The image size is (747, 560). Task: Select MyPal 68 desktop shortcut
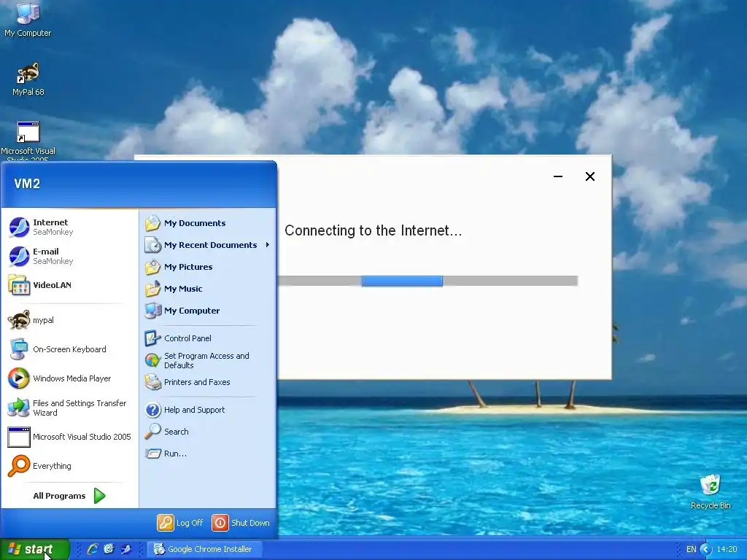coord(28,79)
